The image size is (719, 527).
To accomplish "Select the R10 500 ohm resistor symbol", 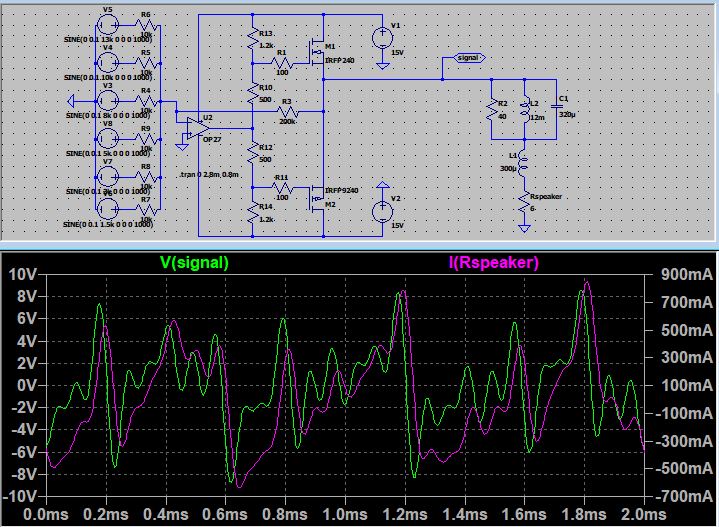I will click(x=253, y=93).
